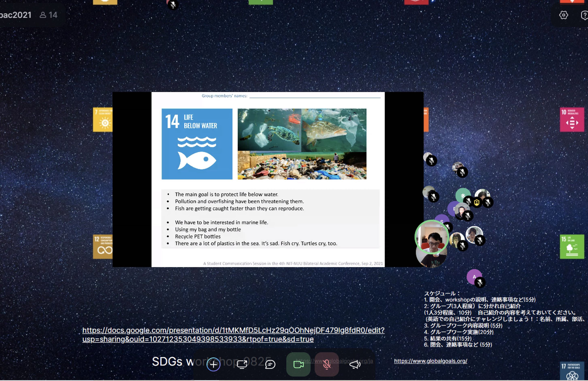588x381 pixels.
Task: Click bullet 'There are a lot of plastics in the sea'
Action: [x=256, y=243]
